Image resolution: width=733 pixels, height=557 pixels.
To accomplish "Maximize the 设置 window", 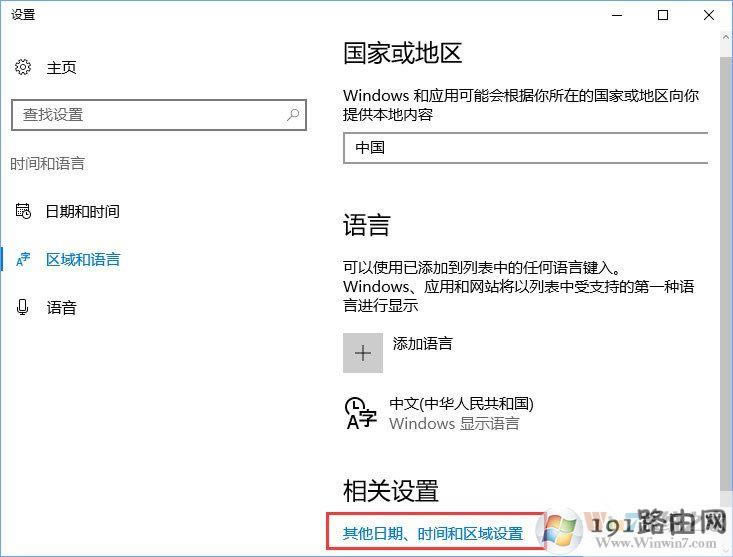I will coord(663,15).
